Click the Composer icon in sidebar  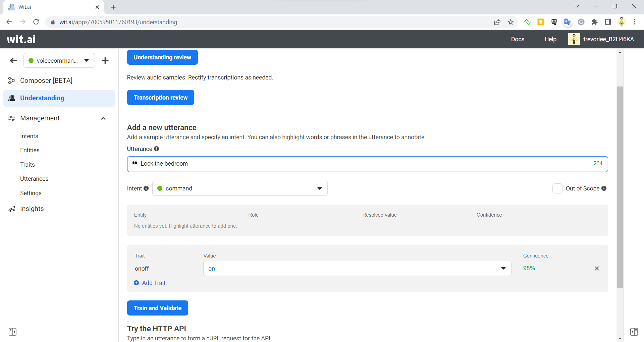click(11, 80)
